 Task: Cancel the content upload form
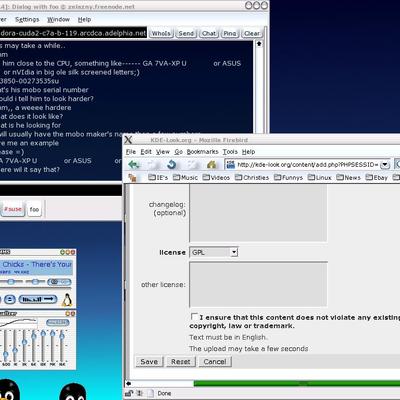click(215, 362)
